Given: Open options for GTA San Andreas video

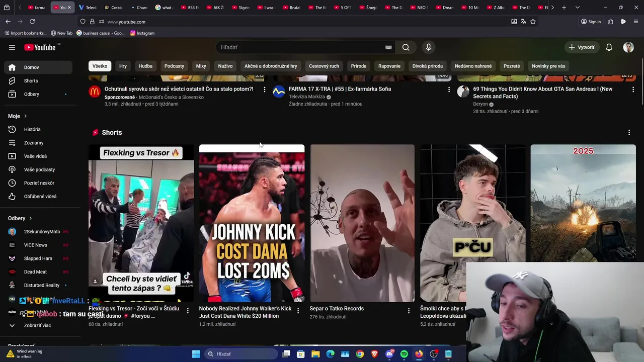Looking at the screenshot, I should point(633,89).
